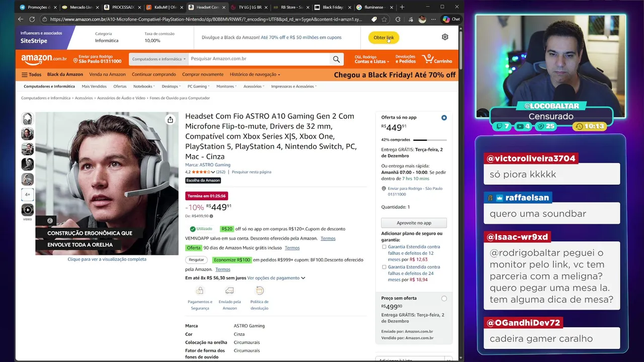Open SiteStripe settings gear icon
Image resolution: width=644 pixels, height=362 pixels.
pyautogui.click(x=445, y=37)
